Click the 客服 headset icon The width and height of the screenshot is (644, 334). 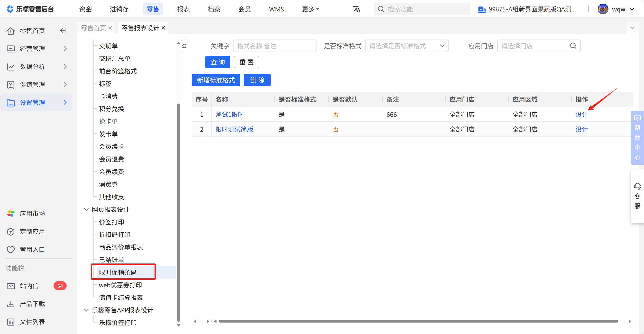pyautogui.click(x=637, y=187)
